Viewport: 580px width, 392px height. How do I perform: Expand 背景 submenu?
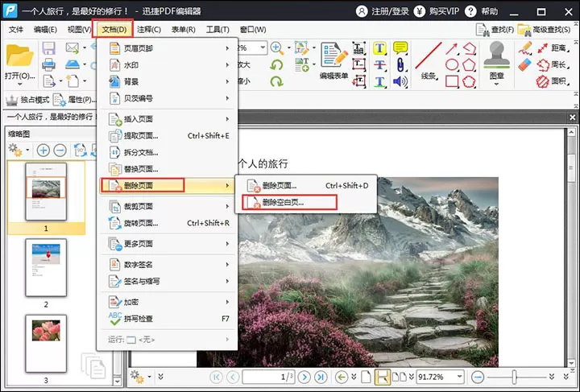tap(168, 81)
